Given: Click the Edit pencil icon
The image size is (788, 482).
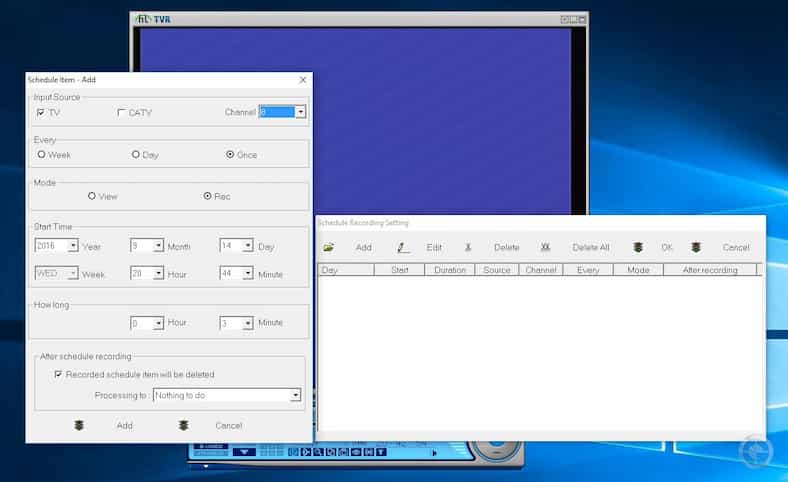Looking at the screenshot, I should tap(402, 247).
